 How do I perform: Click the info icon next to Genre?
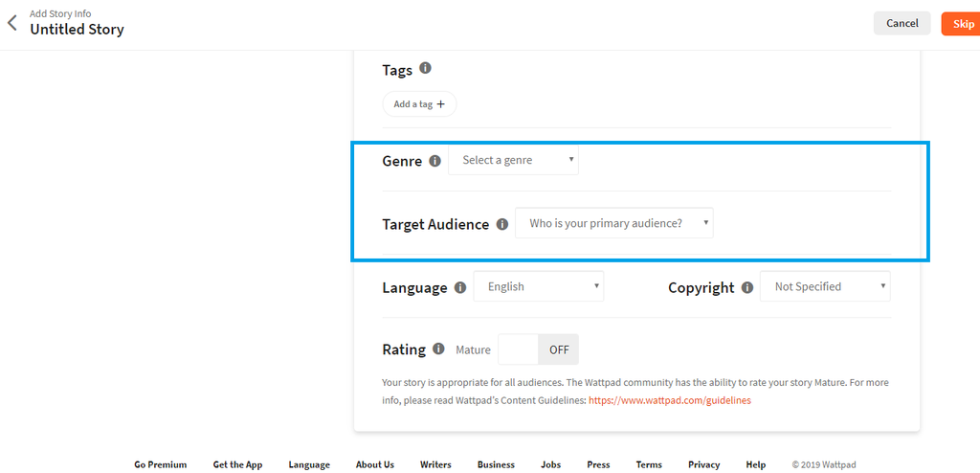click(x=434, y=161)
